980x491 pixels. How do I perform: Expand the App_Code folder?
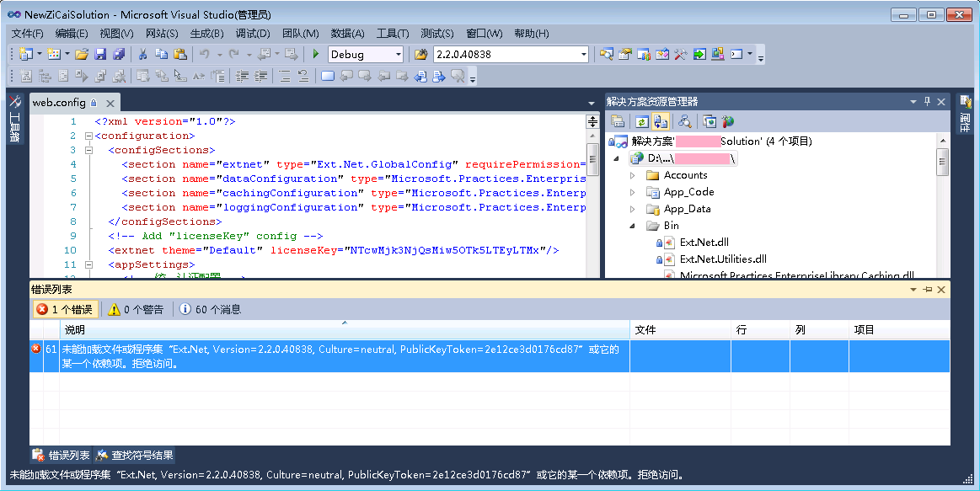pos(633,192)
